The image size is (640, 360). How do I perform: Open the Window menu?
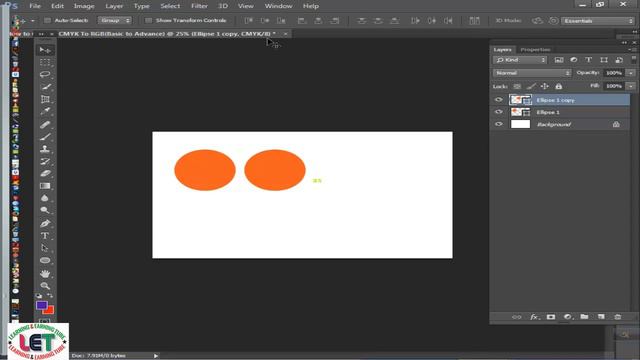[278, 6]
